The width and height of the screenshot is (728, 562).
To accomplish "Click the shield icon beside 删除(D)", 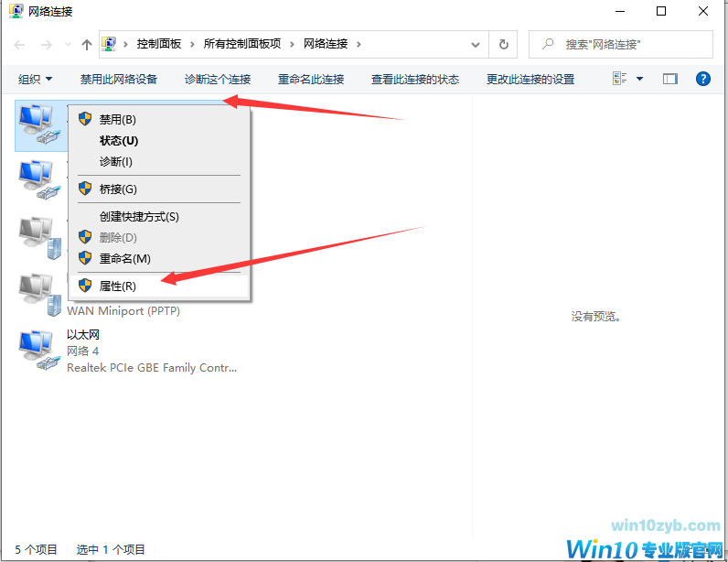I will (x=85, y=237).
